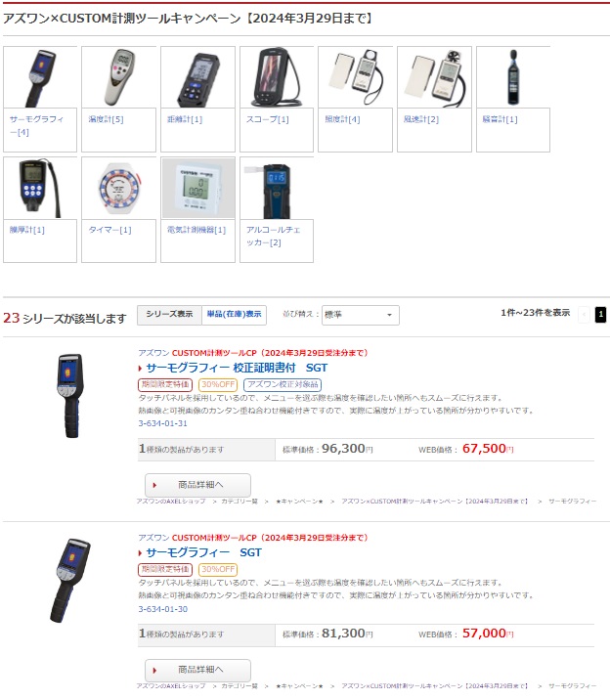This screenshot has width=610, height=700.
Task: Open the thermography category image
Action: point(40,77)
